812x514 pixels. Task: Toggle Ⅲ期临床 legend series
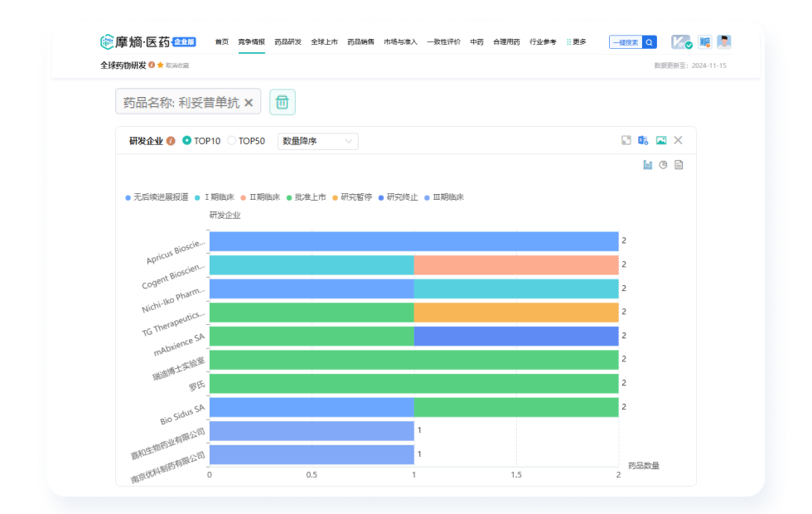444,197
